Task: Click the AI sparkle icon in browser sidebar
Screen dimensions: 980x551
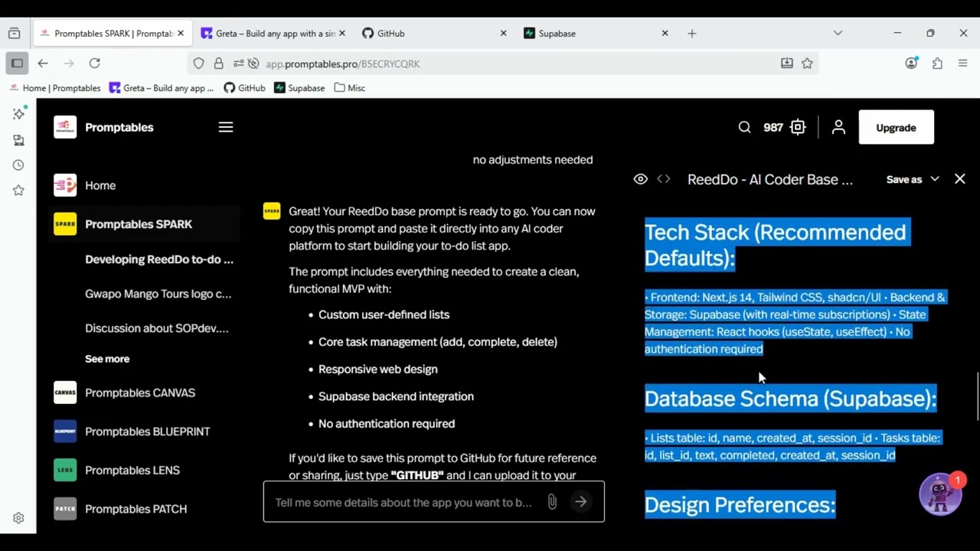Action: tap(18, 113)
